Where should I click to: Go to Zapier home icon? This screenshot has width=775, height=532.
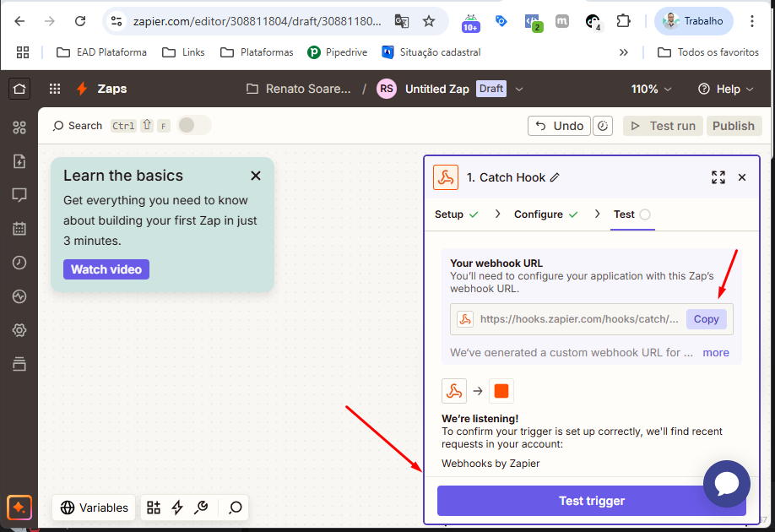point(19,89)
